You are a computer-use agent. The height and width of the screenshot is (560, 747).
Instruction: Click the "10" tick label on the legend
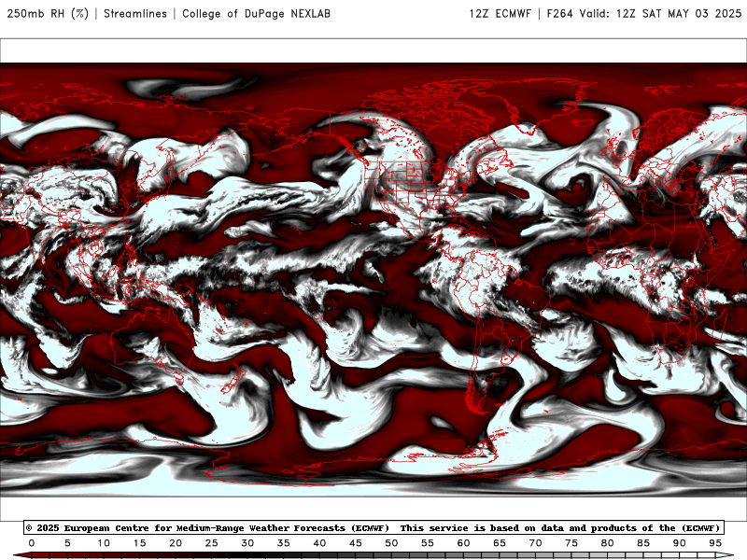coord(104,543)
